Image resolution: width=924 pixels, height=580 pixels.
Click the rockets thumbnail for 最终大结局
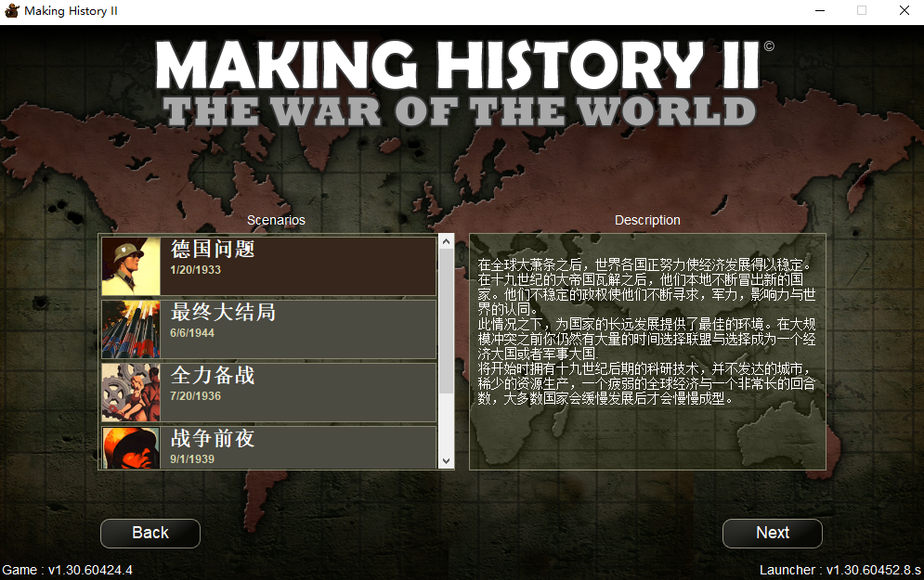(130, 329)
